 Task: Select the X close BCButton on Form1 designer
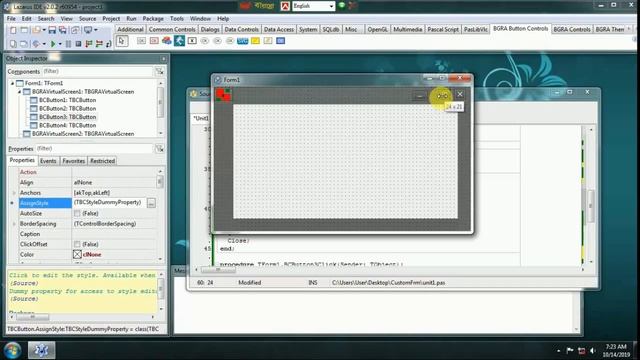(x=460, y=94)
